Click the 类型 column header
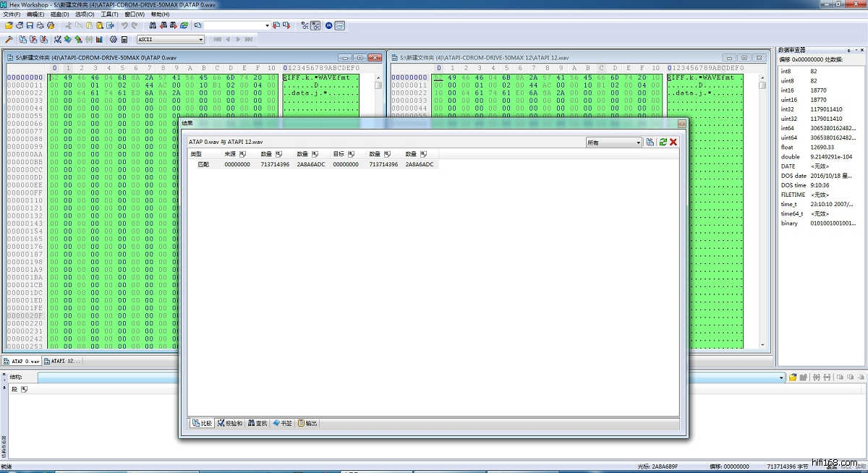 click(196, 154)
